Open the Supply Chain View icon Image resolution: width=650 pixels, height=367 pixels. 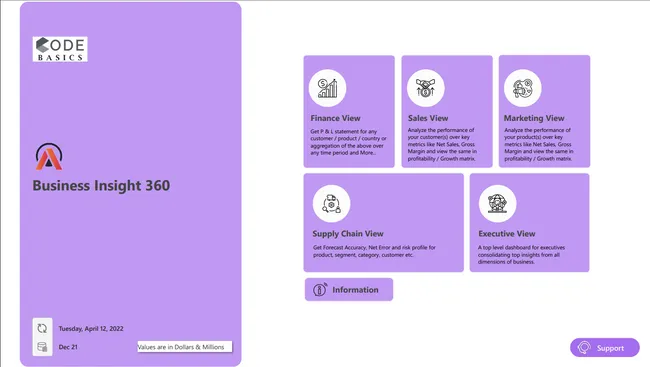tap(331, 204)
